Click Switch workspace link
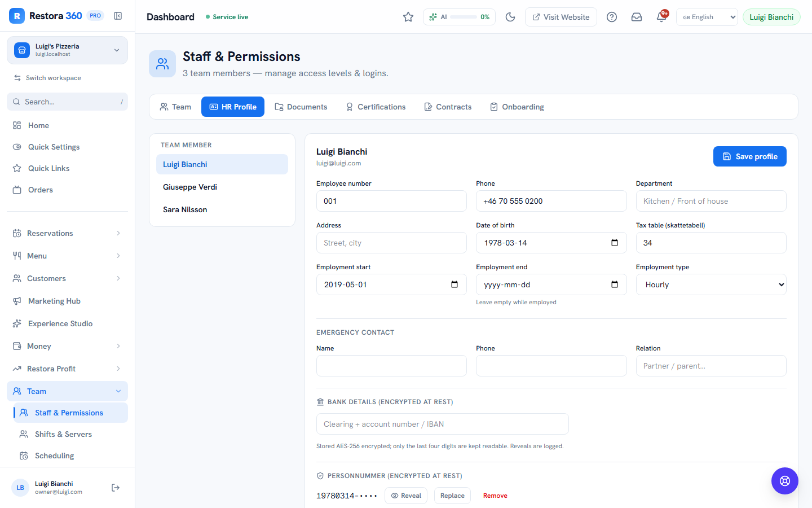The image size is (812, 508). click(x=48, y=78)
